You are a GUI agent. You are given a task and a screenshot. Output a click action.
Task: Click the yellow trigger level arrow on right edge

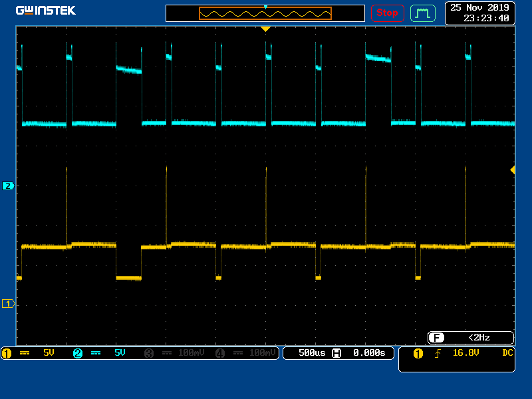point(512,170)
